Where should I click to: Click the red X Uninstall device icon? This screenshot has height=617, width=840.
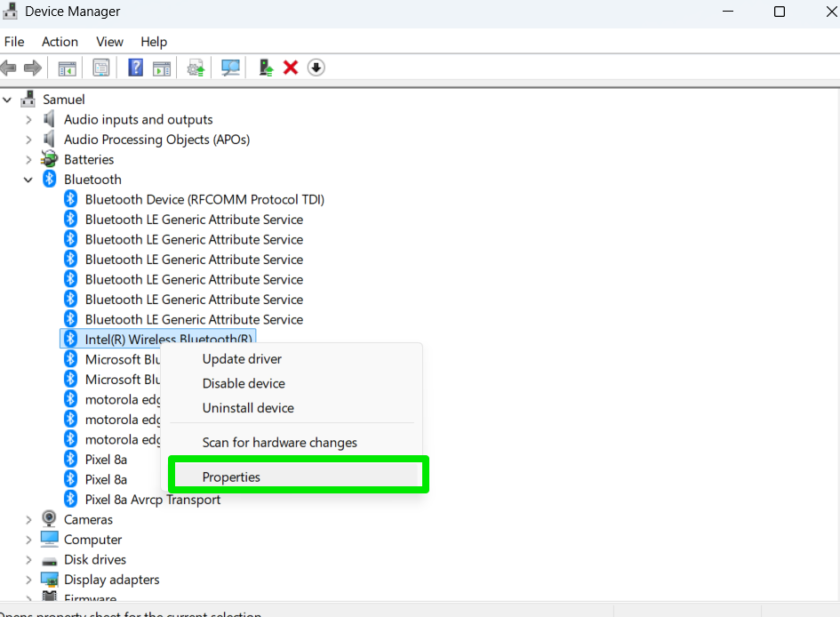click(291, 68)
